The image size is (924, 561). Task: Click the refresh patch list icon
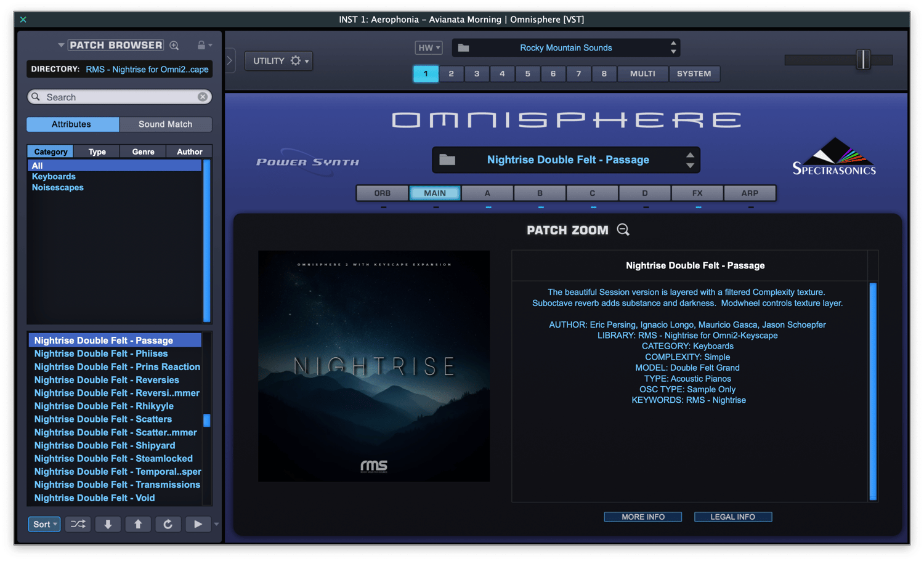tap(168, 524)
